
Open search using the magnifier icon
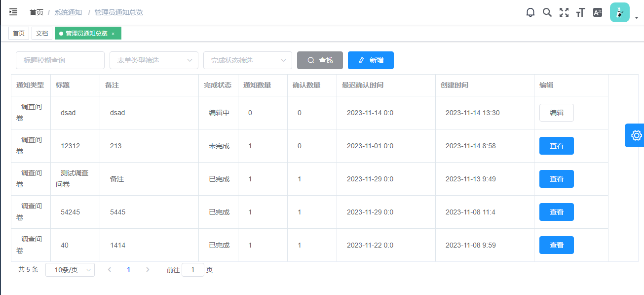click(547, 13)
